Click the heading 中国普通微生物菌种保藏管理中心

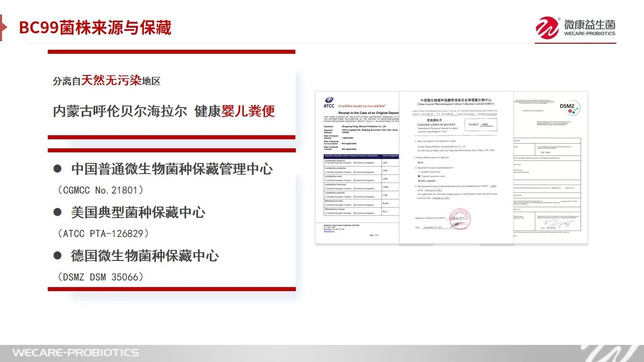172,169
